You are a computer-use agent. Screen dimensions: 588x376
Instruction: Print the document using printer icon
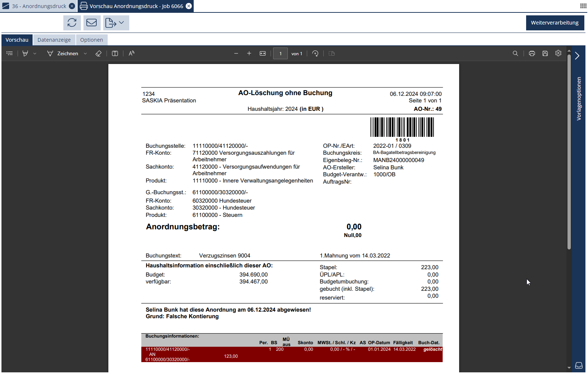(x=532, y=53)
